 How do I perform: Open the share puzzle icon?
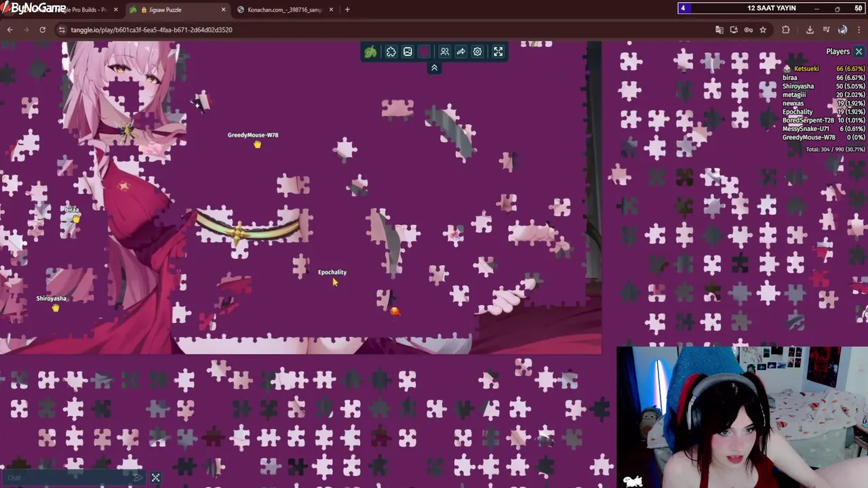[x=461, y=52]
